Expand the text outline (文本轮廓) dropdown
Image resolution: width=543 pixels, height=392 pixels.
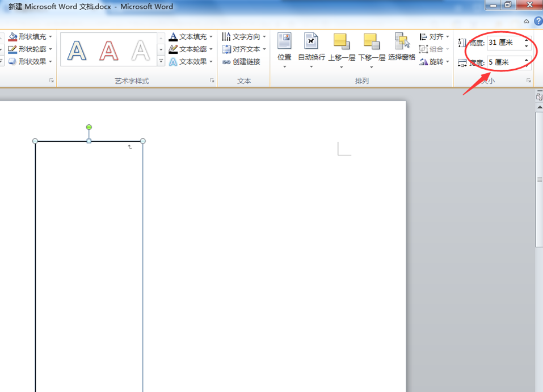[211, 49]
